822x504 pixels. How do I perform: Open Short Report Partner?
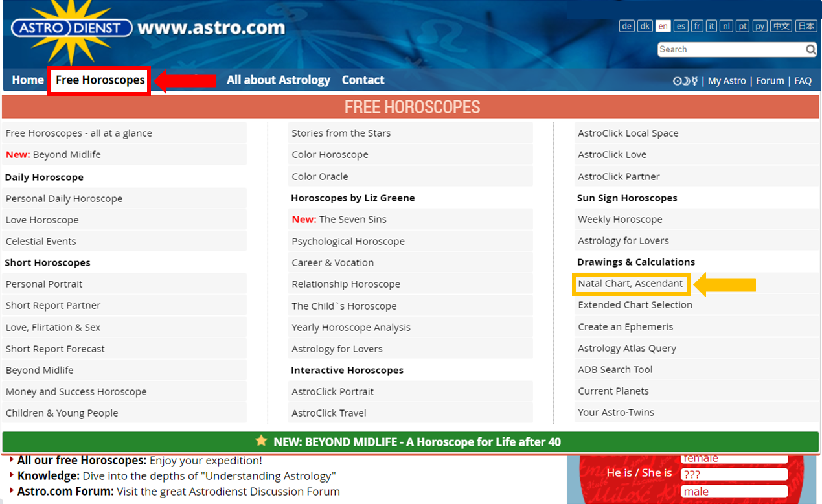point(124,305)
